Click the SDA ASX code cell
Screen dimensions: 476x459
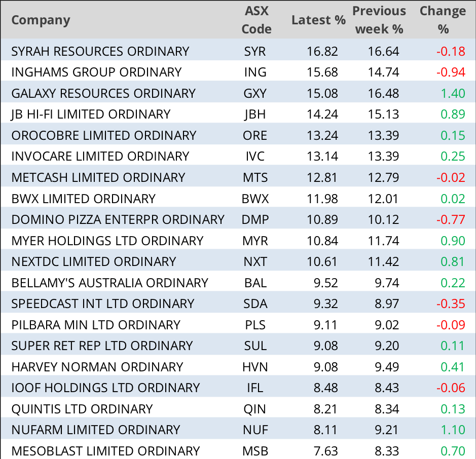tap(255, 303)
